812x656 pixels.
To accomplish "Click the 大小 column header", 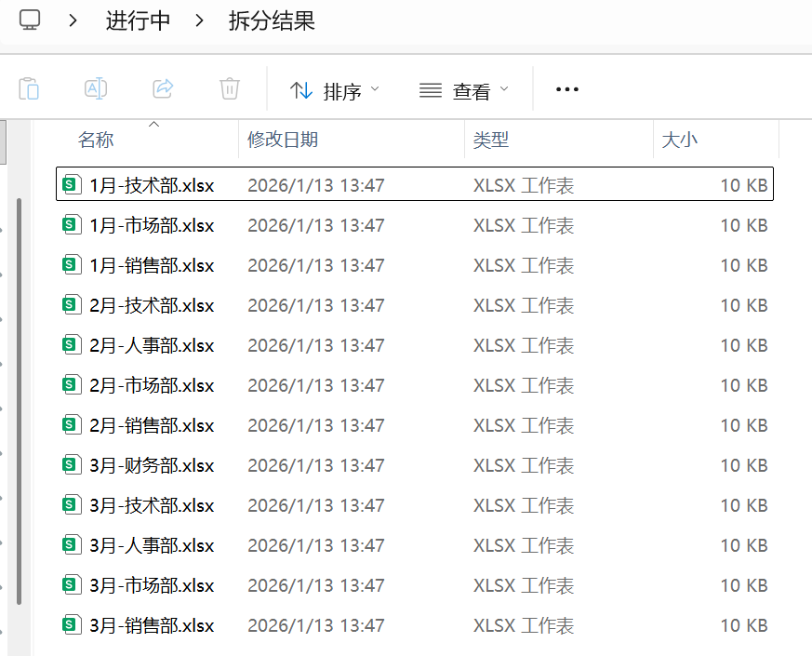I will (x=679, y=141).
